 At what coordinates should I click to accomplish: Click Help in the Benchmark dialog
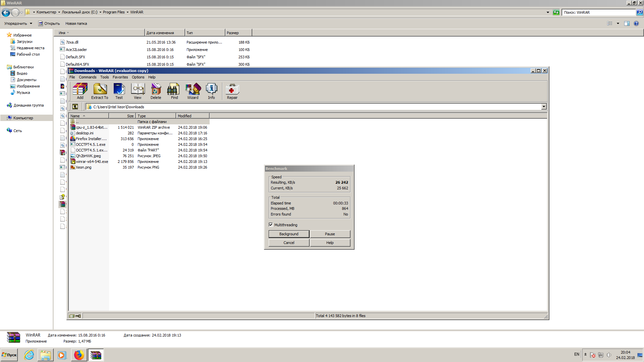[330, 243]
